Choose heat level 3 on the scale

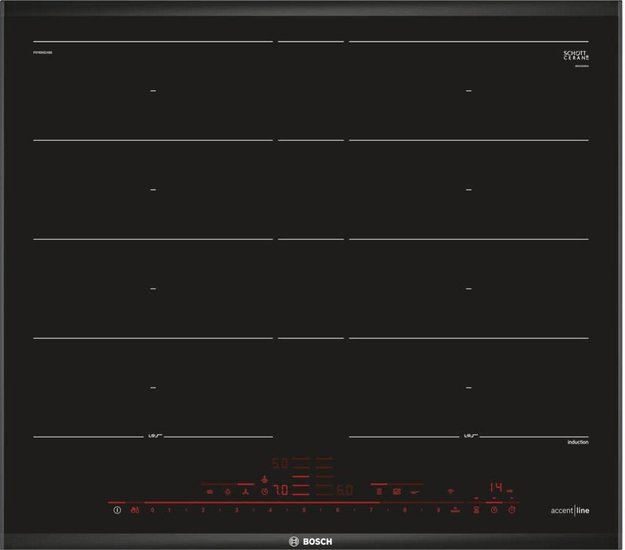[x=236, y=510]
